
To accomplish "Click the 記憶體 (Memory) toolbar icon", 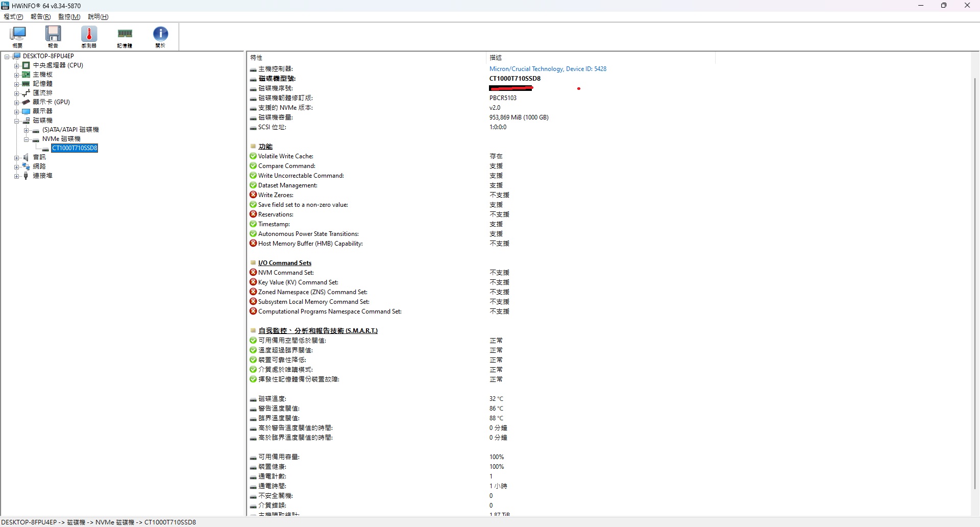I will point(125,36).
